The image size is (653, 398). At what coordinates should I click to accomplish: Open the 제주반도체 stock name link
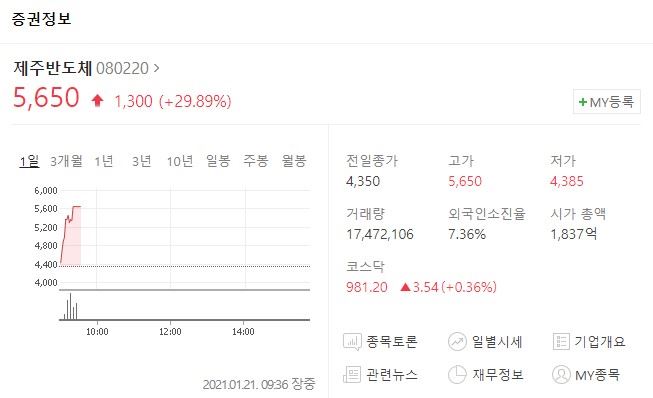[52, 68]
